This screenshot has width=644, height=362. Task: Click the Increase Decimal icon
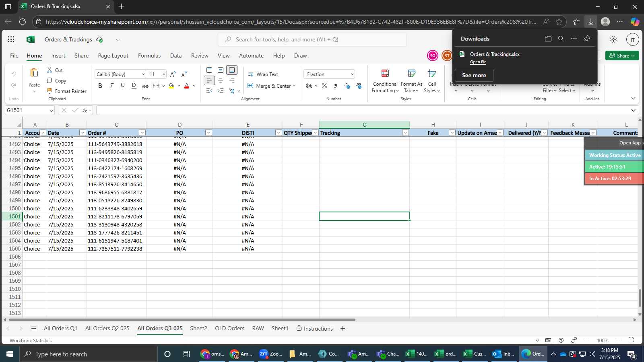[x=347, y=86]
